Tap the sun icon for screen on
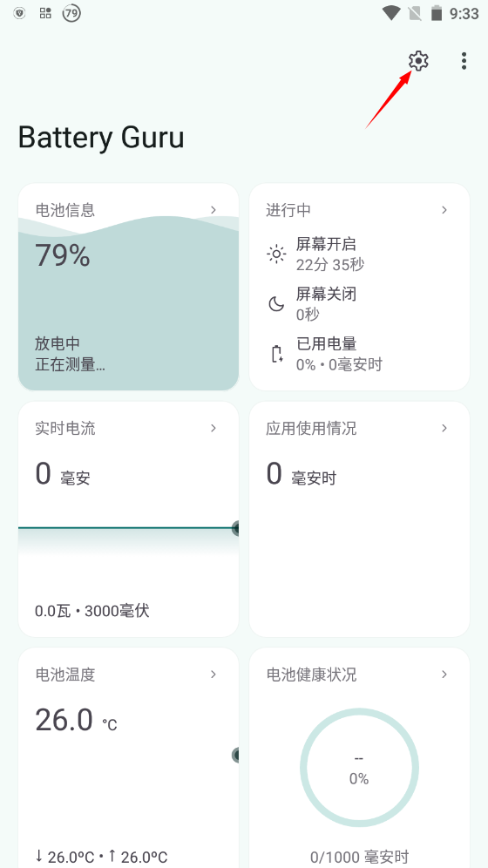Image resolution: width=488 pixels, height=868 pixels. click(276, 254)
